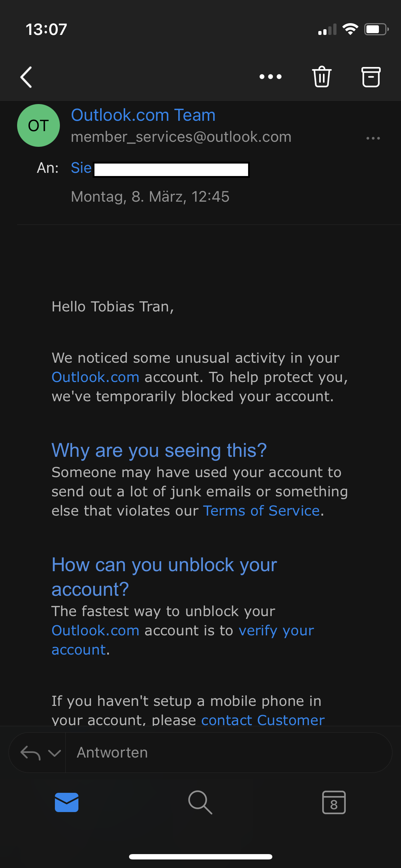Open the contact Customer support link
Screen dimensions: 401x868
pyautogui.click(x=263, y=720)
